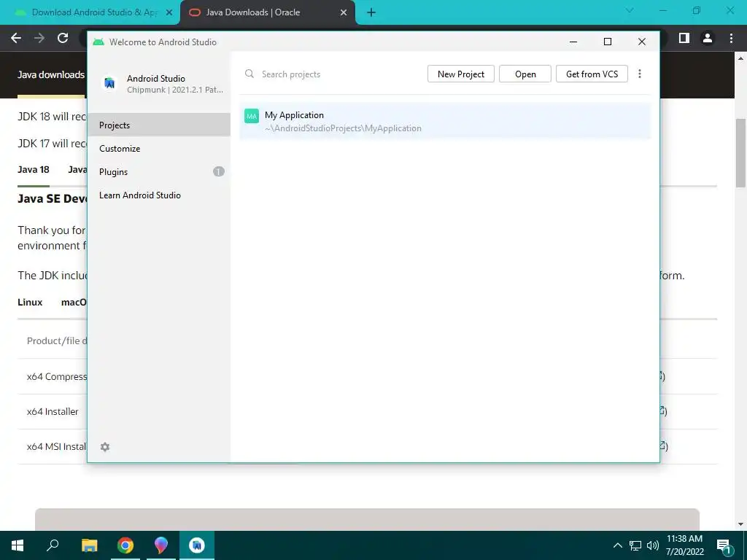
Task: Click the Android Studio taskbar icon
Action: [197, 545]
